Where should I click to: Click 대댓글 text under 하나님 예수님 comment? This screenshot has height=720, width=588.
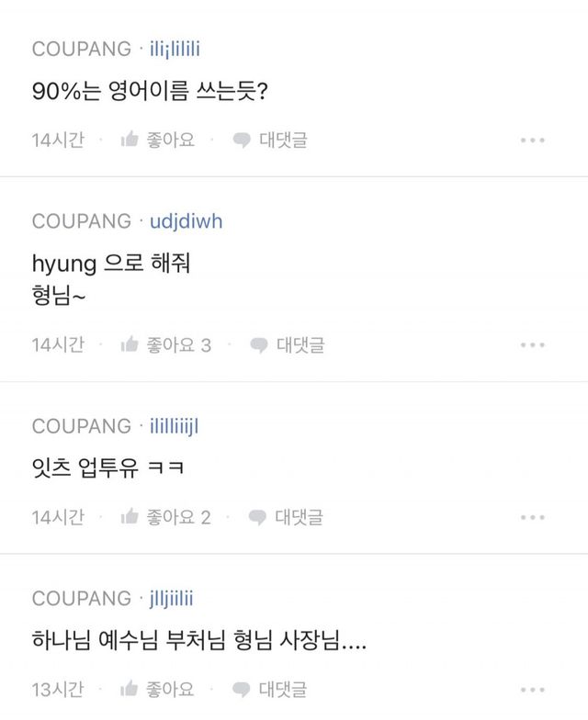pyautogui.click(x=283, y=689)
